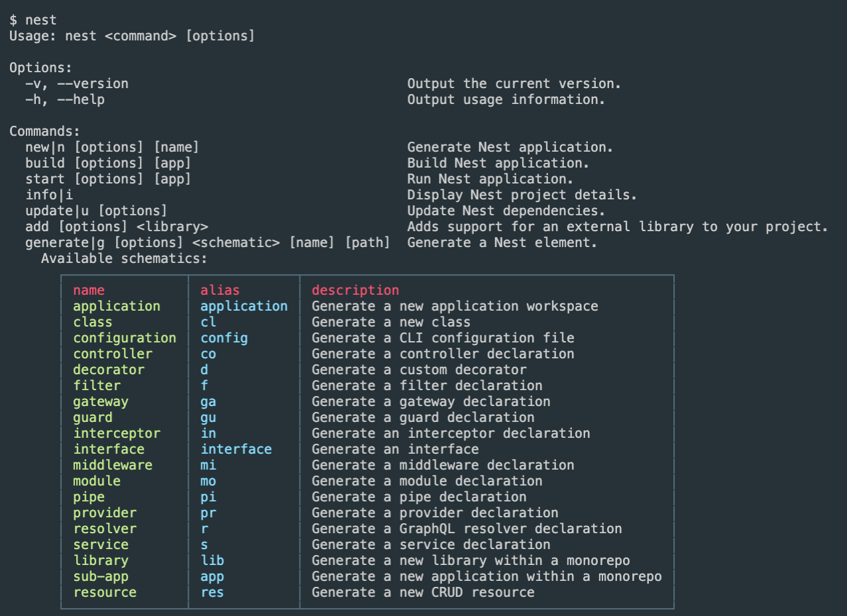Select the interceptor schematic row
Viewport: 847px width, 616px height.
[117, 433]
